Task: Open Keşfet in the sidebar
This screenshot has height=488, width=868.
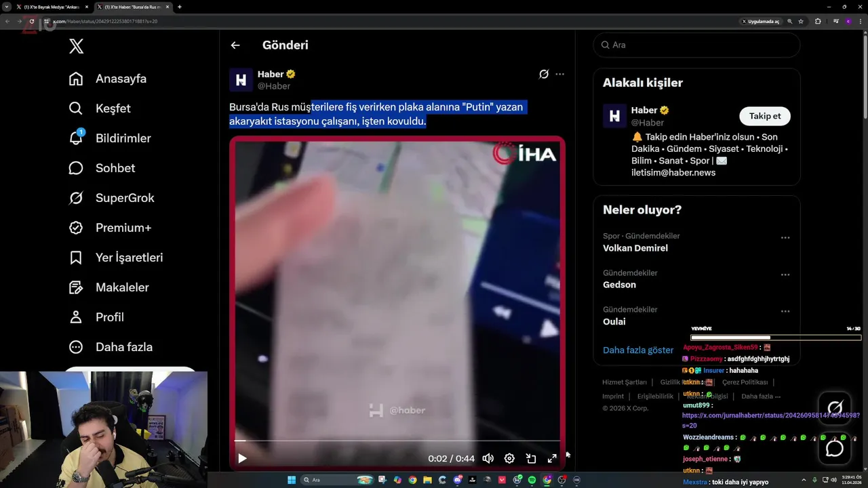Action: tap(100, 108)
